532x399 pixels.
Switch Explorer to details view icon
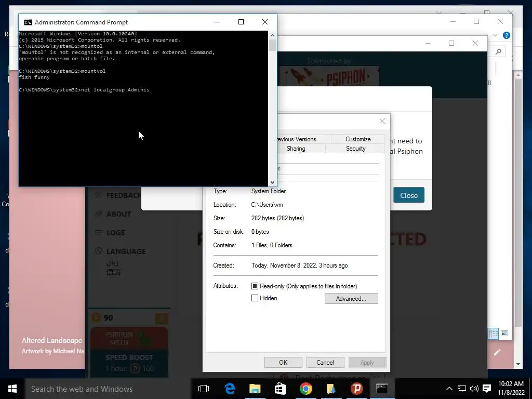[x=494, y=334]
